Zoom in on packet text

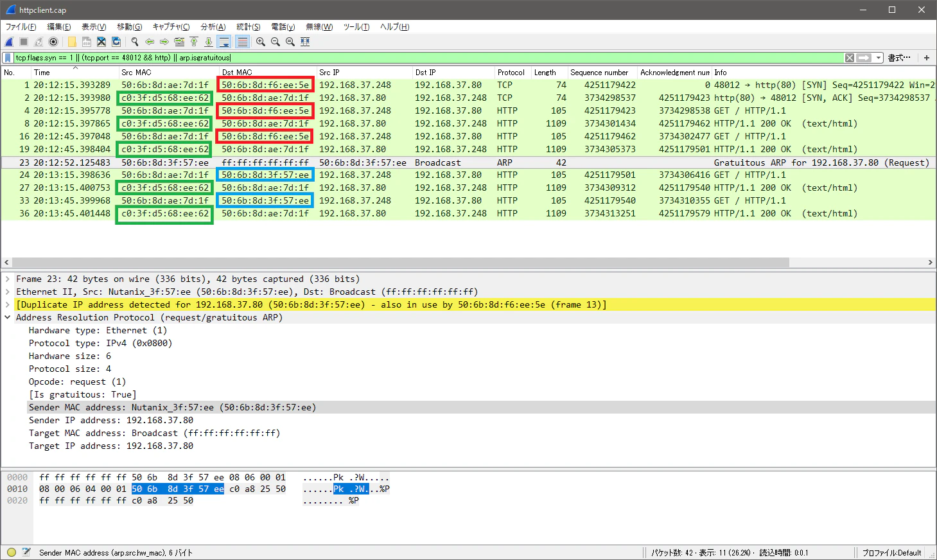pyautogui.click(x=261, y=42)
